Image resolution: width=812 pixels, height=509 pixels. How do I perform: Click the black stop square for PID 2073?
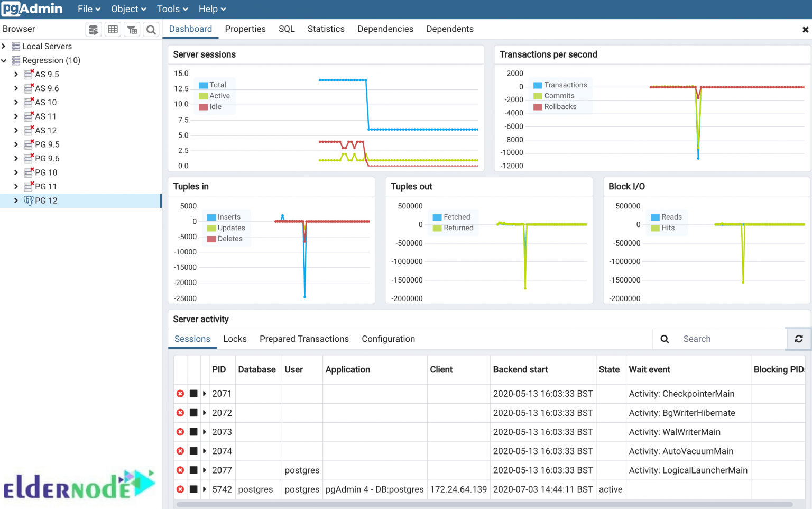pos(193,432)
